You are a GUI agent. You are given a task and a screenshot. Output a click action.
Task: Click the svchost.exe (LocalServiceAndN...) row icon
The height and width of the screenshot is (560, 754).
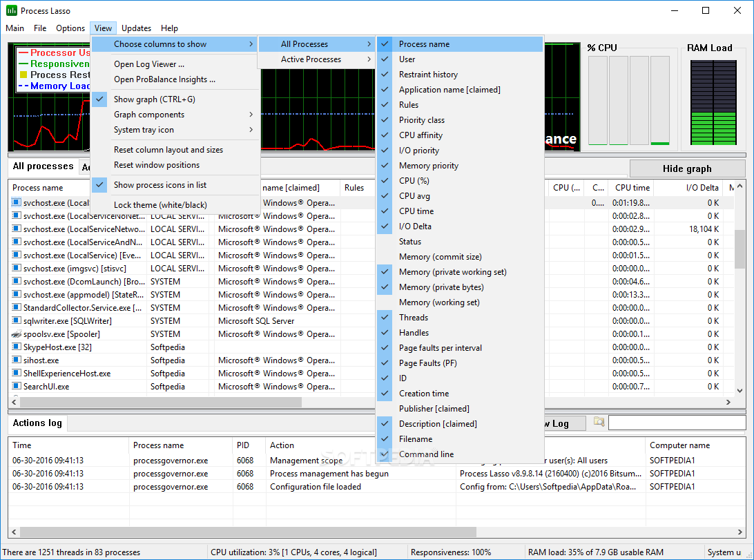coord(17,242)
